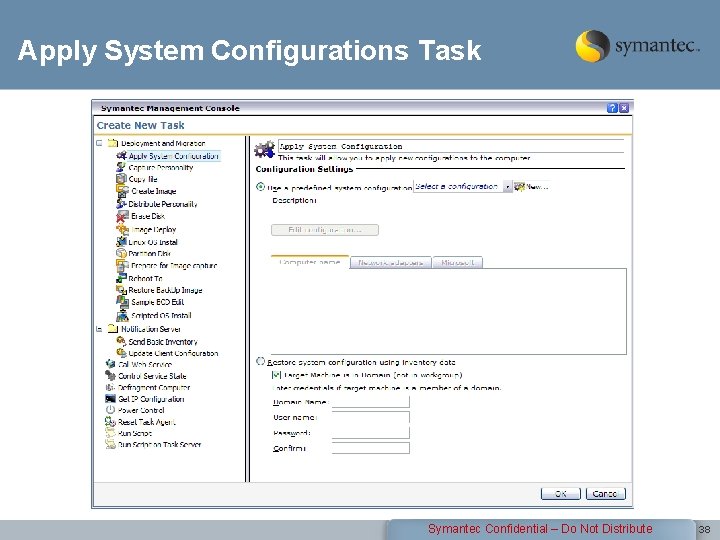Click the Image Deploy icon

pyautogui.click(x=122, y=229)
